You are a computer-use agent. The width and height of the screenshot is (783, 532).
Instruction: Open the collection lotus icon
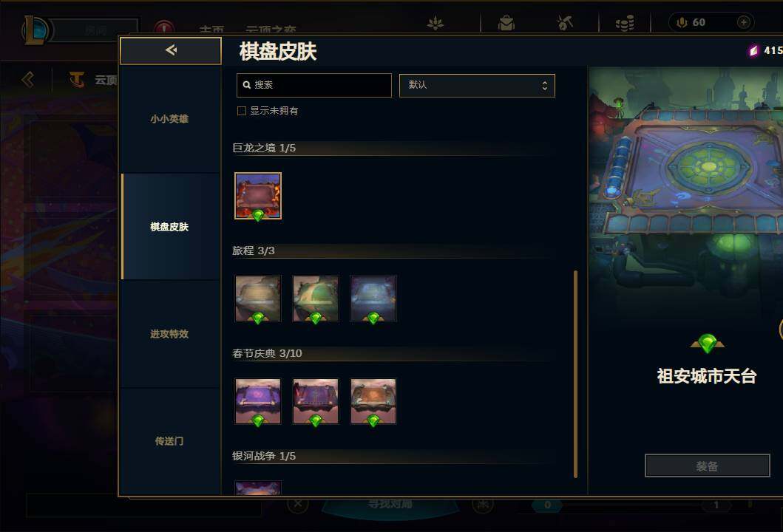pos(435,22)
